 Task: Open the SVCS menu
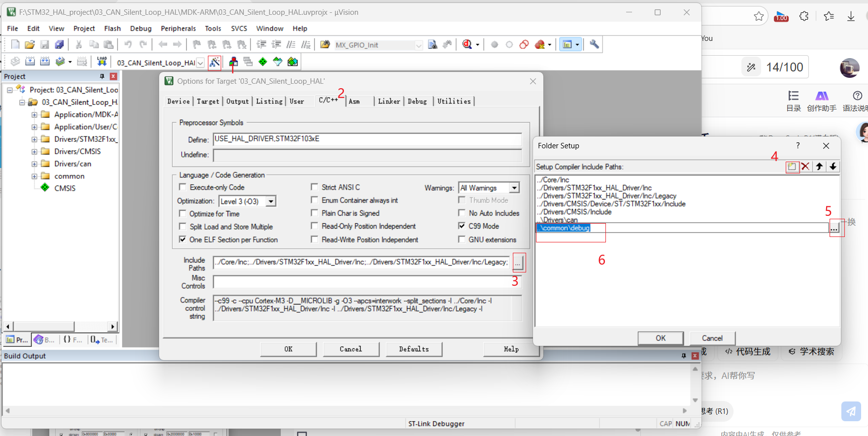coord(239,28)
